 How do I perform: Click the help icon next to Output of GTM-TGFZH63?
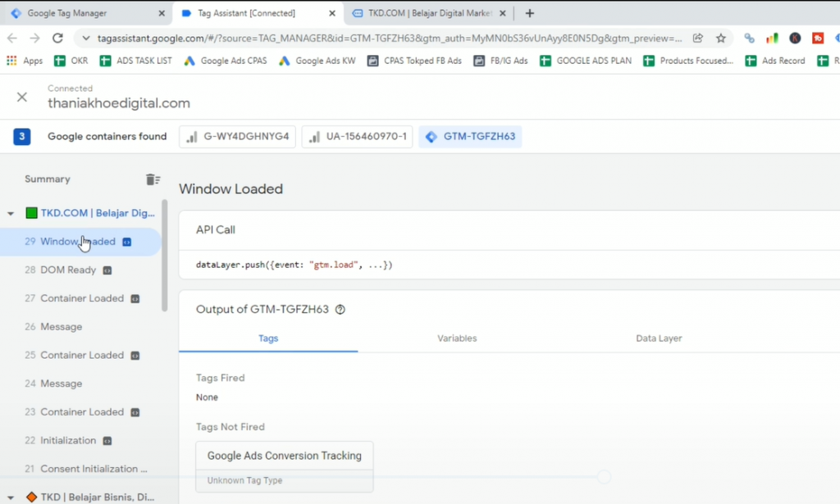click(340, 310)
